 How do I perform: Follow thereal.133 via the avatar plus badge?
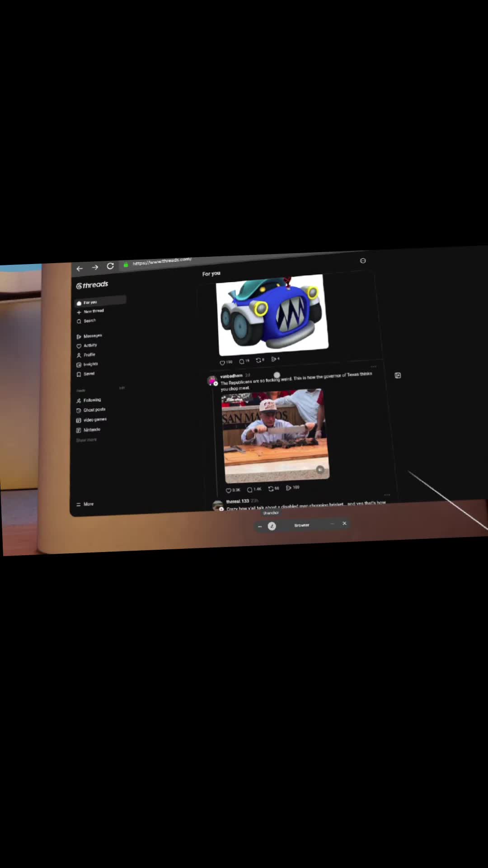pos(221,509)
